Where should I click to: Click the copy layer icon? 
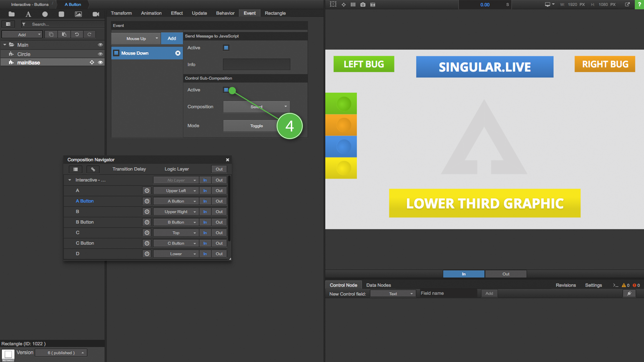pos(51,34)
